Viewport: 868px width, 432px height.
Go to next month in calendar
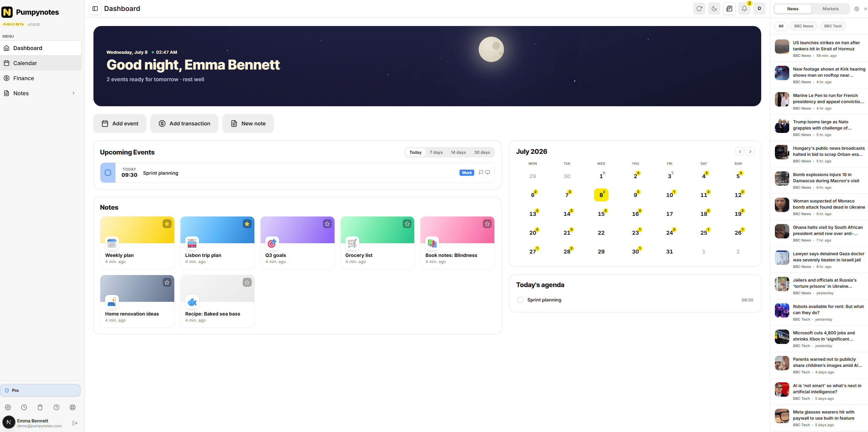pyautogui.click(x=750, y=151)
